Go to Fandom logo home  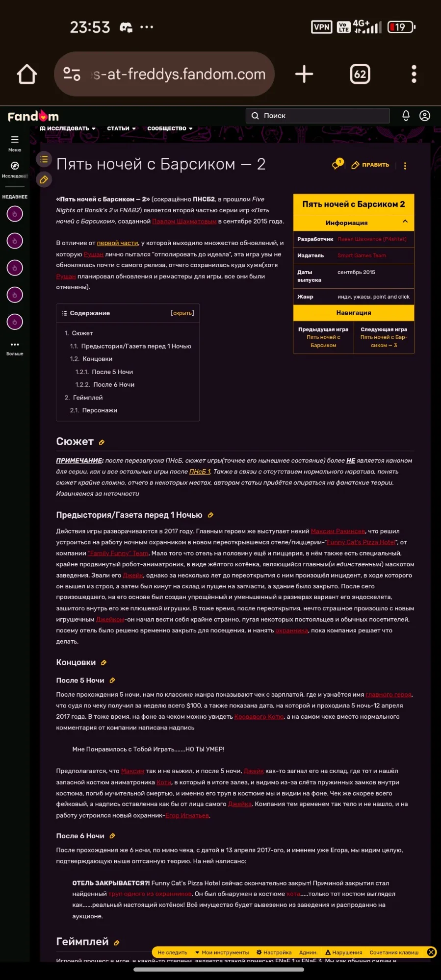(x=33, y=116)
